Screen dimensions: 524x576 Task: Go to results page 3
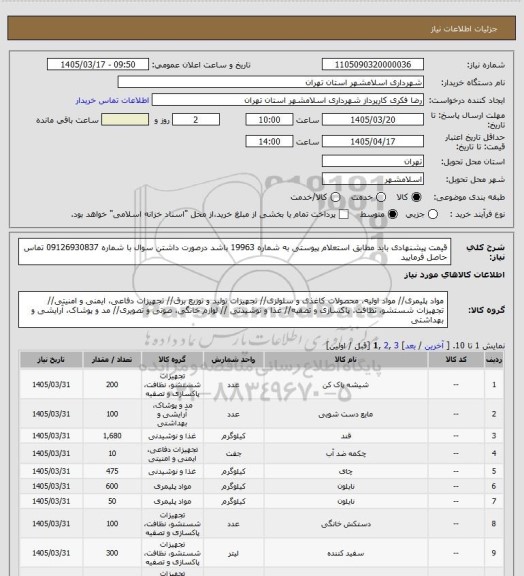point(396,346)
